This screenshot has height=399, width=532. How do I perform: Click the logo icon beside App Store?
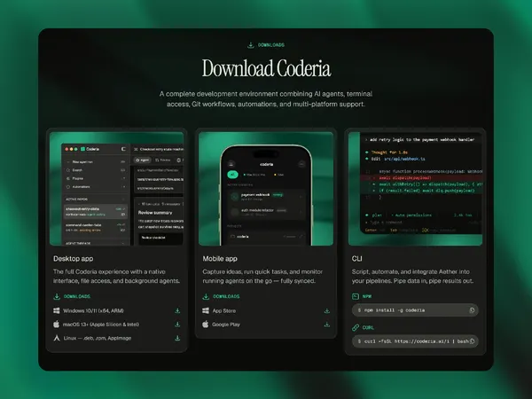click(206, 310)
